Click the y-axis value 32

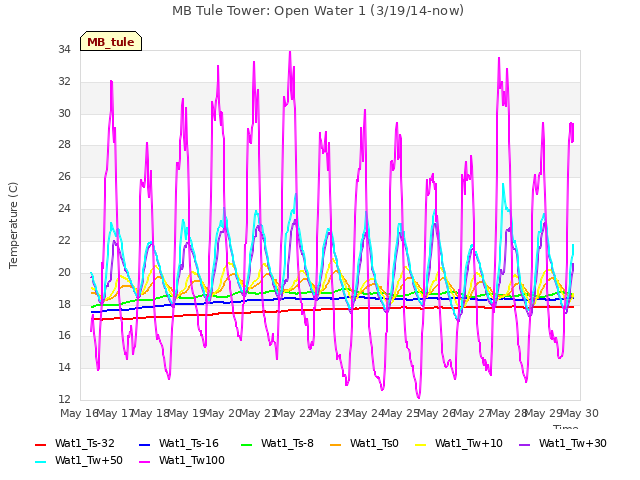coord(64,81)
